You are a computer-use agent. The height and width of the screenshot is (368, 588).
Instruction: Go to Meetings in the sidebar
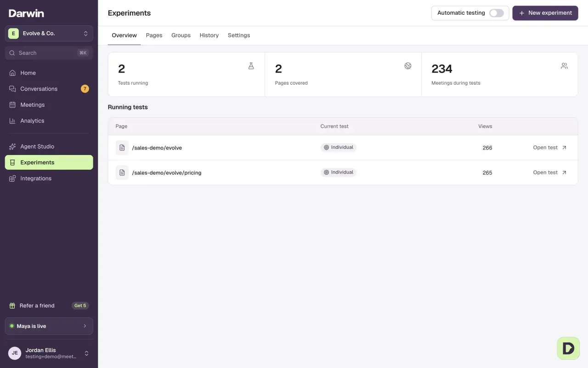(49, 105)
